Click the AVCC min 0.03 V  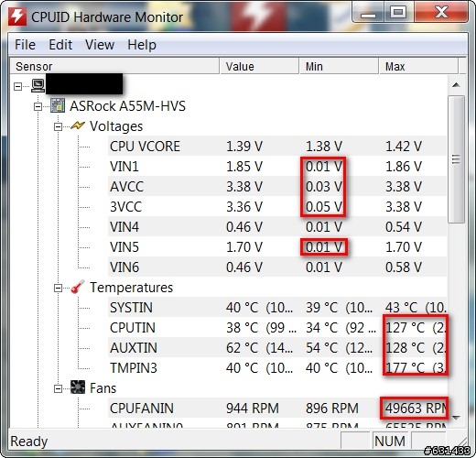pos(324,187)
